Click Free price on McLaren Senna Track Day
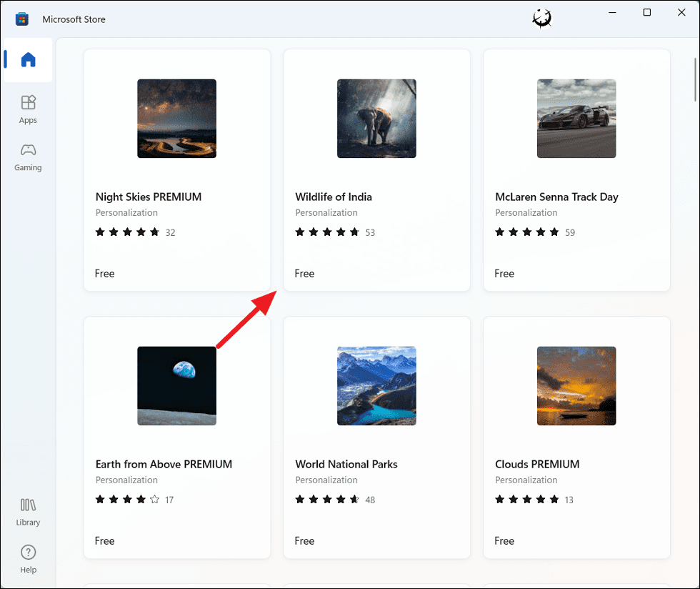 point(504,274)
